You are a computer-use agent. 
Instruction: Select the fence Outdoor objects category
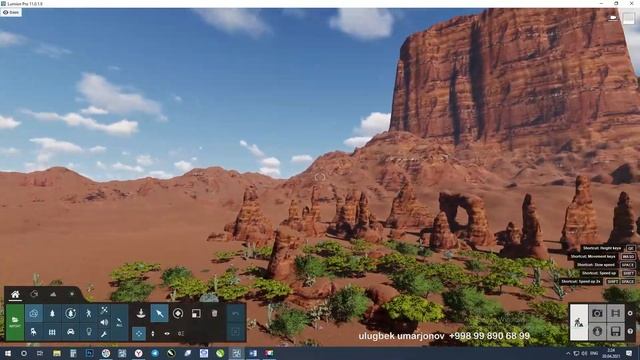tap(52, 332)
